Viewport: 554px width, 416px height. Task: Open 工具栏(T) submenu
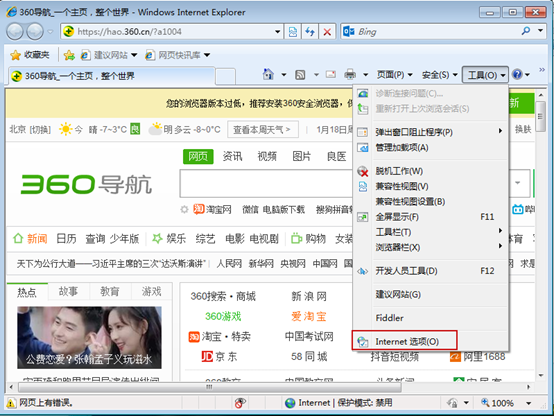(x=430, y=232)
